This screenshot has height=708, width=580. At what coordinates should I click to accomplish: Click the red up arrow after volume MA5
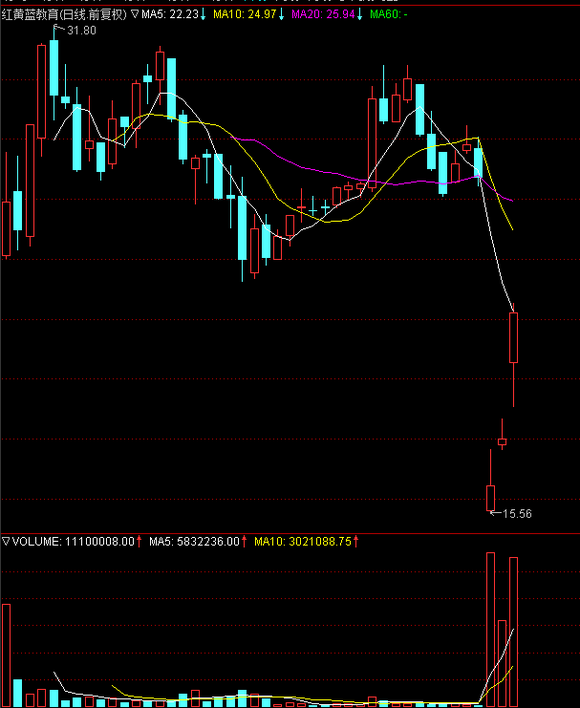[x=244, y=541]
